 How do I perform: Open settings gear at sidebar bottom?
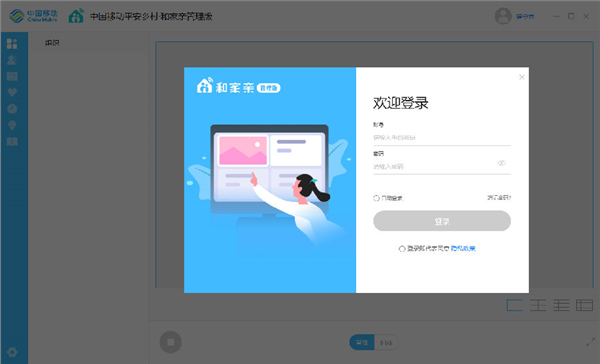(x=12, y=352)
